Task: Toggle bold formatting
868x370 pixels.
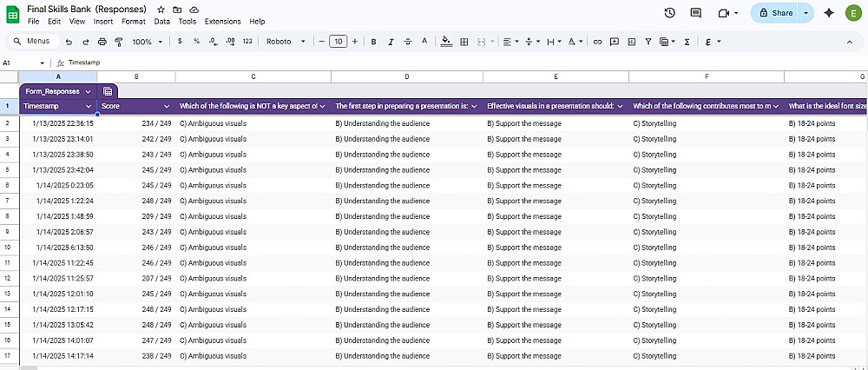Action: click(x=373, y=42)
